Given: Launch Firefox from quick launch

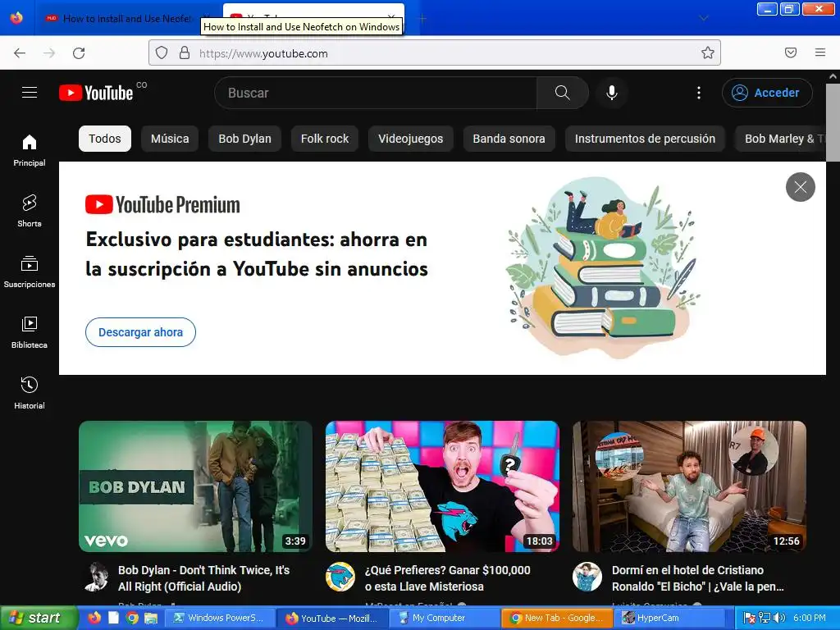Looking at the screenshot, I should click(x=94, y=618).
